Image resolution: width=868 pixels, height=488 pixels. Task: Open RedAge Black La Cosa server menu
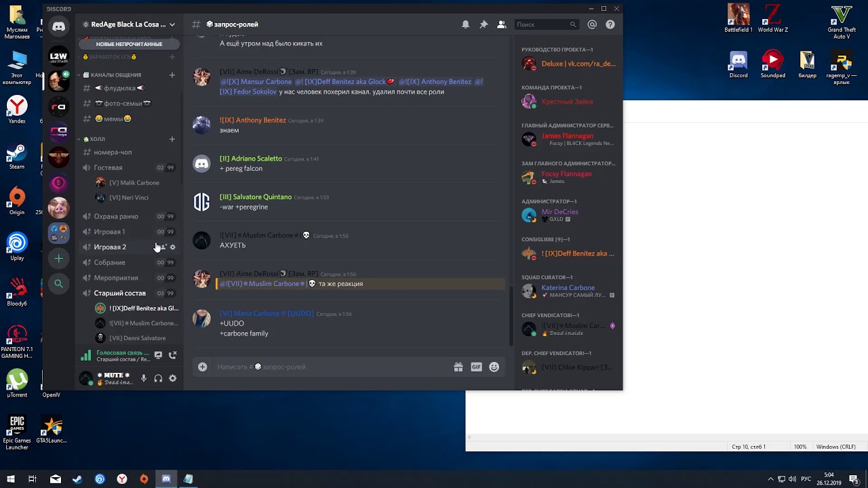click(x=129, y=24)
